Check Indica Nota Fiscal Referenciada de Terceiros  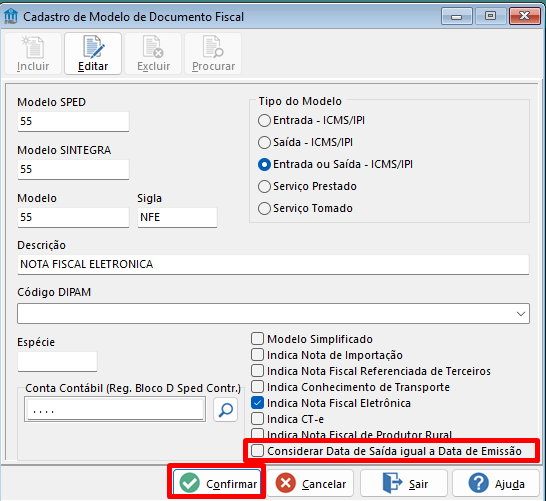pos(257,370)
